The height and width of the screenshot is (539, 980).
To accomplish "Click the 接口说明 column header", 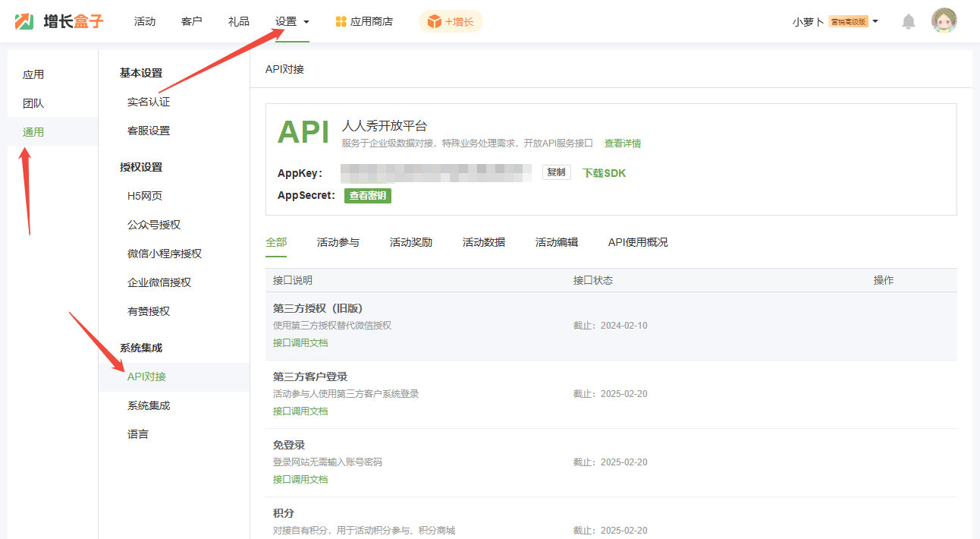I will 293,280.
